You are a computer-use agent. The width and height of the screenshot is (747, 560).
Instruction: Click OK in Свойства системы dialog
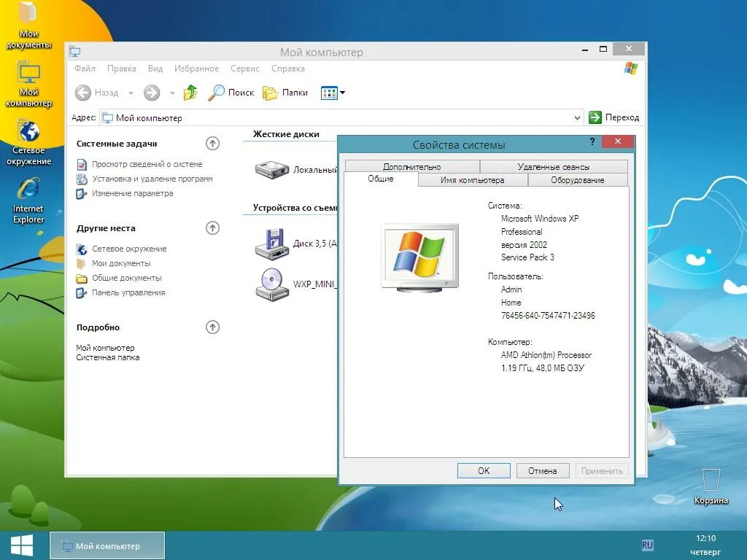point(484,470)
